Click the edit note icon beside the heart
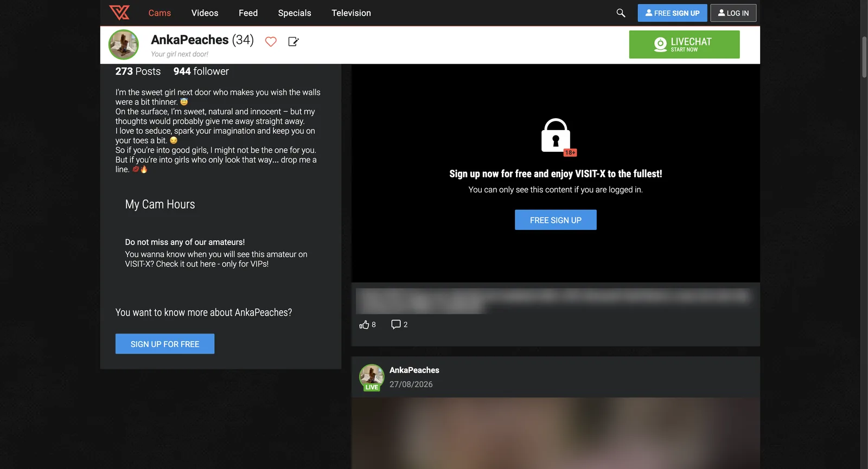 (293, 41)
